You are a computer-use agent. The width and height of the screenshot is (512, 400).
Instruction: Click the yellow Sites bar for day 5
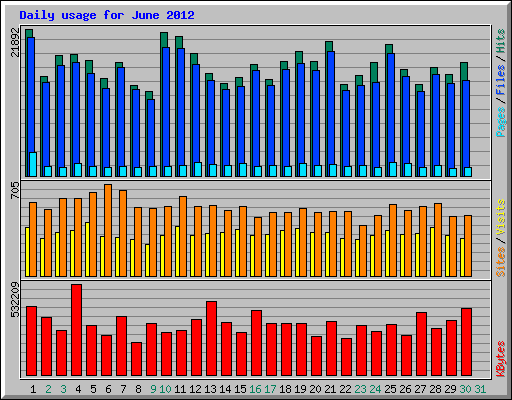tap(87, 249)
